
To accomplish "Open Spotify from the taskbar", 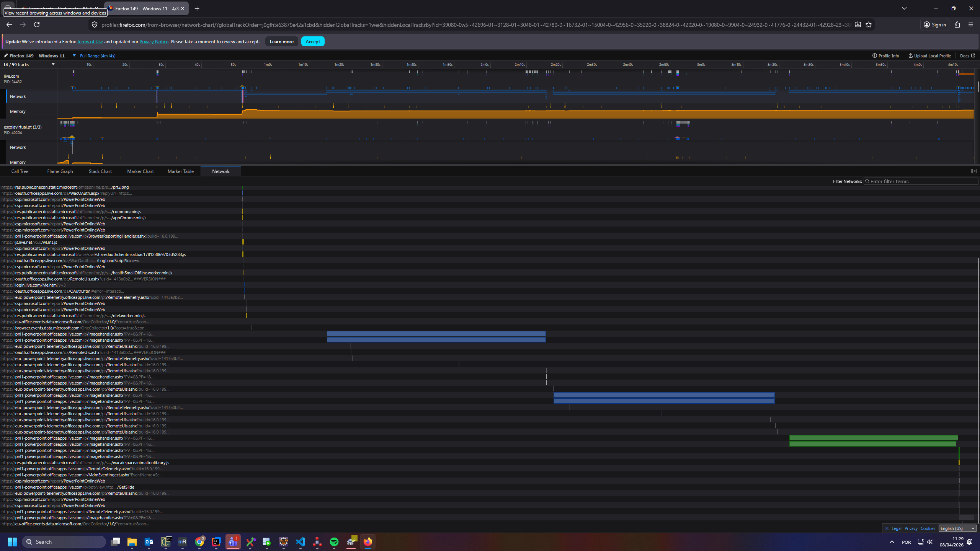I will [x=334, y=542].
